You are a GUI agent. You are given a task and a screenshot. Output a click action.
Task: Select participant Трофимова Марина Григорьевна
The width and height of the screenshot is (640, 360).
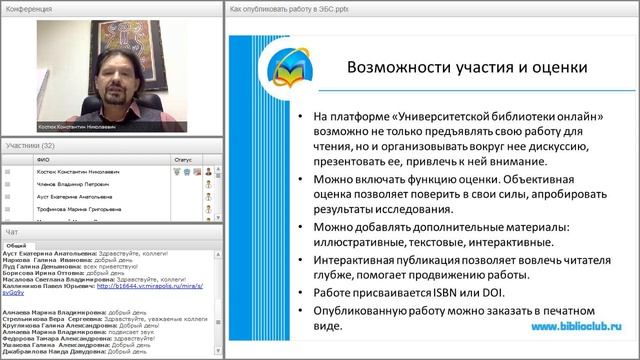point(79,209)
